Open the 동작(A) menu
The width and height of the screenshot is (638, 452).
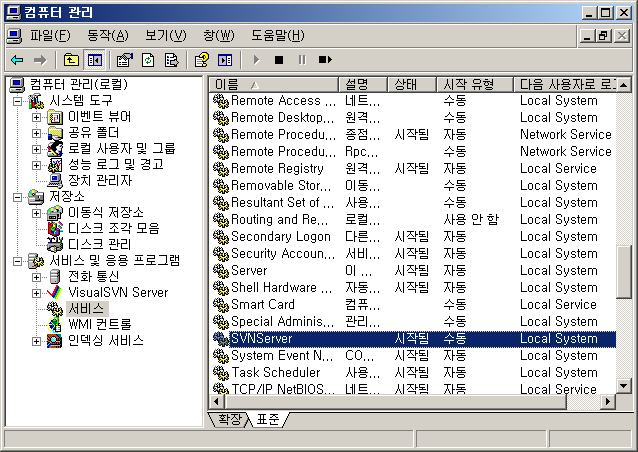[108, 36]
